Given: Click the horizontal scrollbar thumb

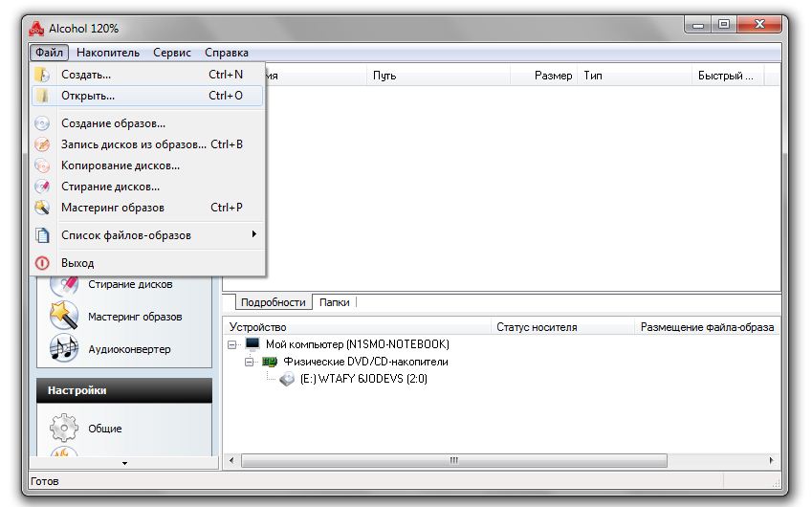Looking at the screenshot, I should pos(454,460).
